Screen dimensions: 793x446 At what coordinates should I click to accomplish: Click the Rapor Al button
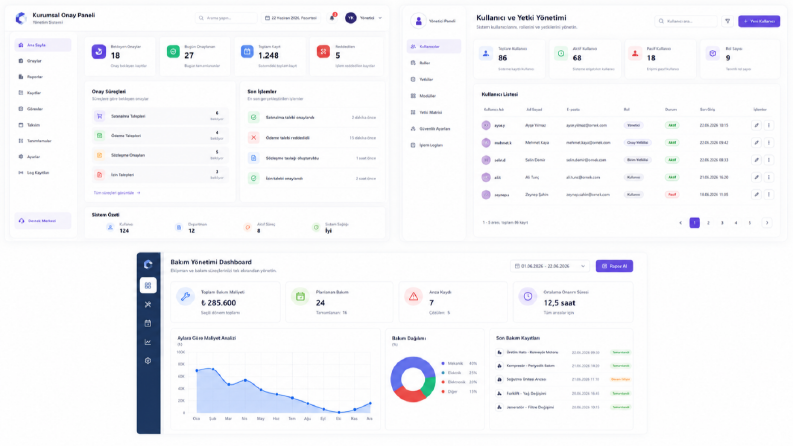[614, 266]
